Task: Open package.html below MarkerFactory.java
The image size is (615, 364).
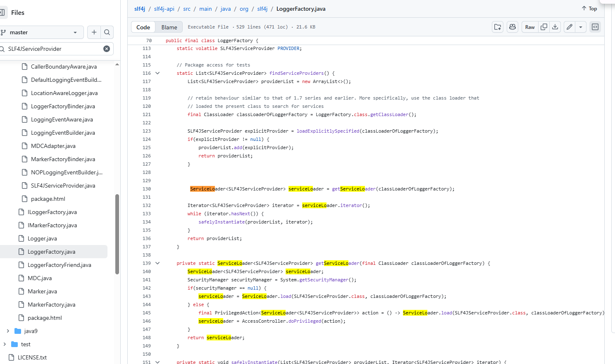Action: coord(45,318)
